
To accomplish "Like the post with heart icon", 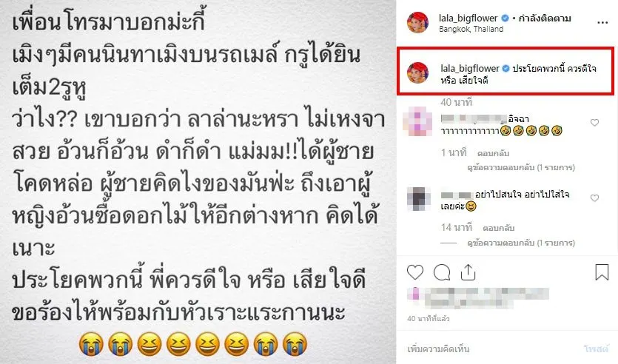I will tap(415, 272).
